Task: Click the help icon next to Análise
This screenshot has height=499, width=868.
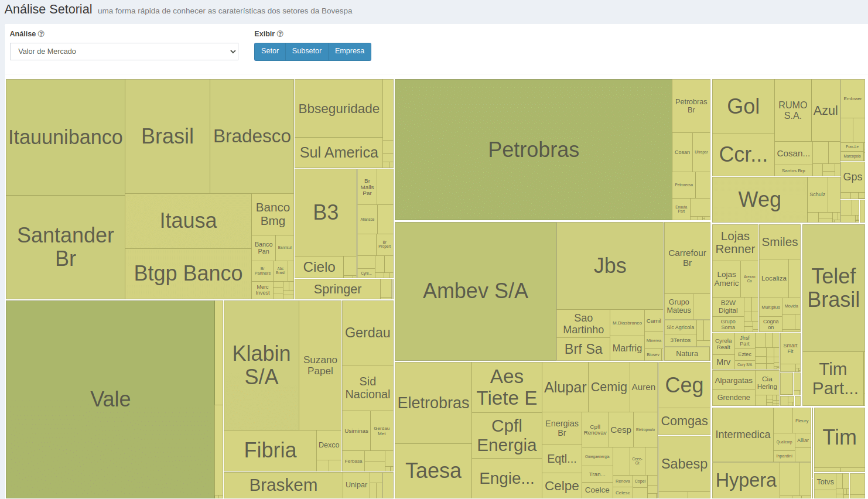Action: point(41,34)
